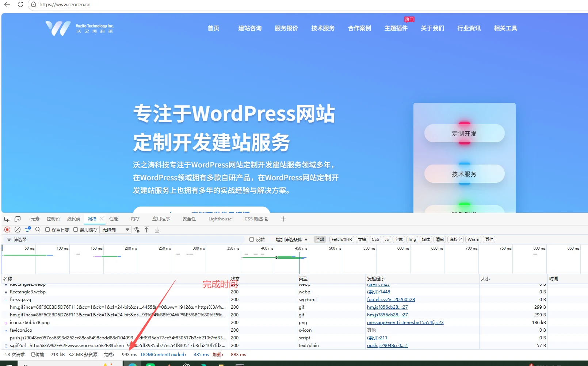Import HAR file upload arrow
This screenshot has height=366, width=588.
coord(147,230)
